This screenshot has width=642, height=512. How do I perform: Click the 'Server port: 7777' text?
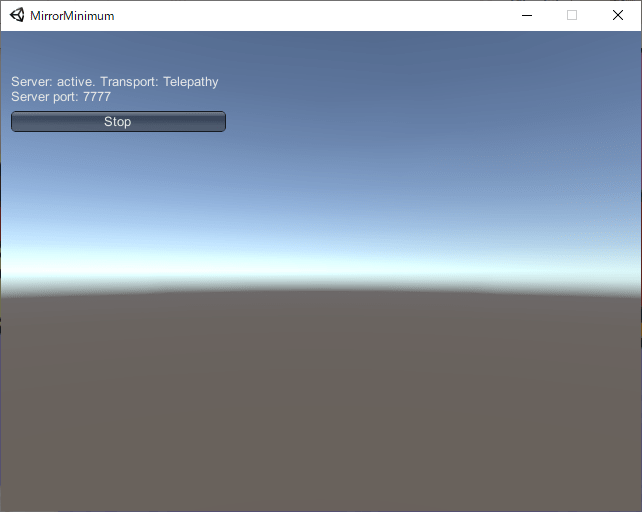tap(61, 97)
